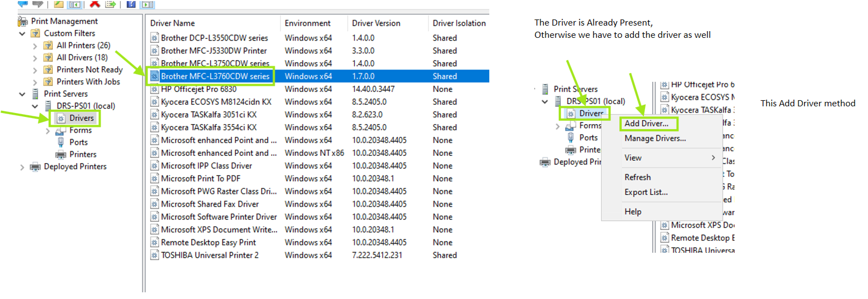Screen dimensions: 868x299
Task: Expand the All Printers (26) filter
Action: coord(35,45)
